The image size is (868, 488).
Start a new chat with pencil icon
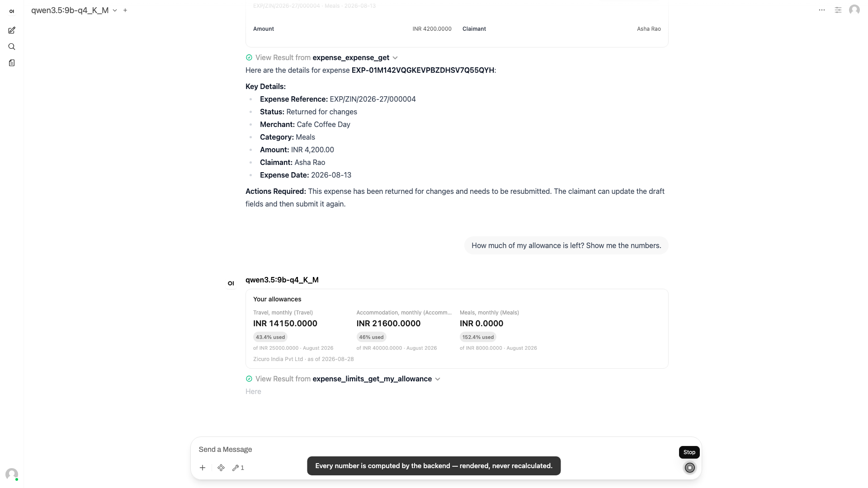click(12, 30)
